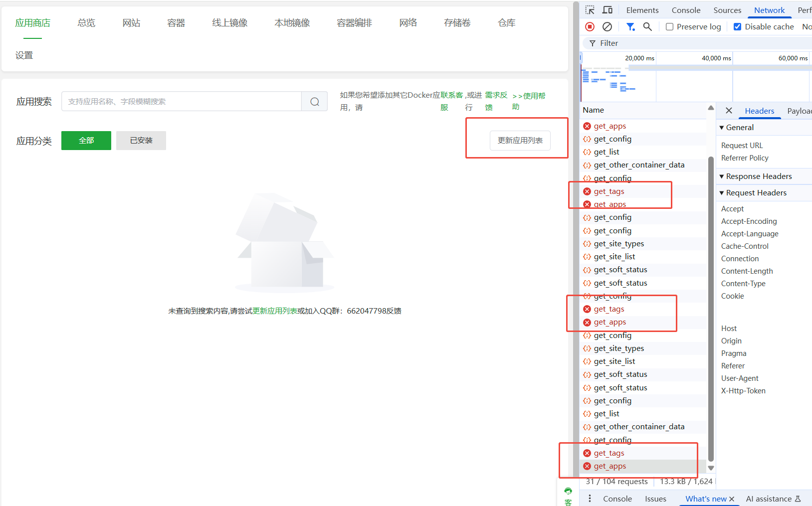Click the green 全部 category button

(x=86, y=141)
